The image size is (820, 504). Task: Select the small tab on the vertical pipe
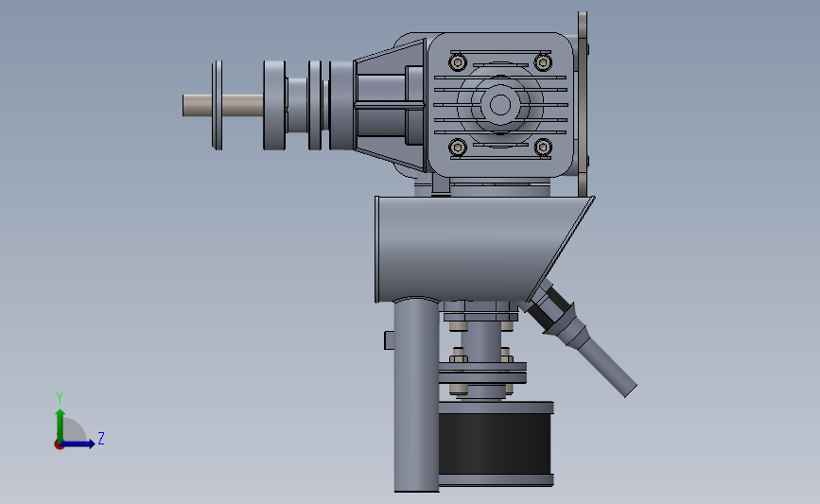pos(389,340)
